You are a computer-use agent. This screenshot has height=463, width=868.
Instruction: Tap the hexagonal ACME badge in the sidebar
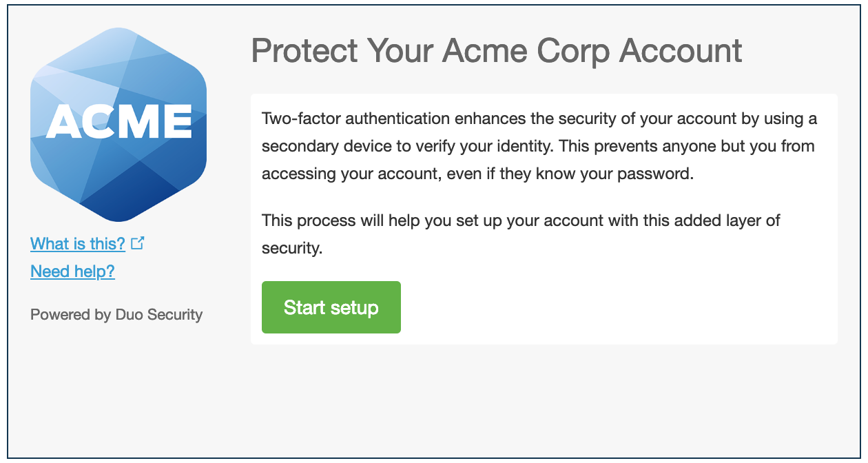tap(117, 124)
